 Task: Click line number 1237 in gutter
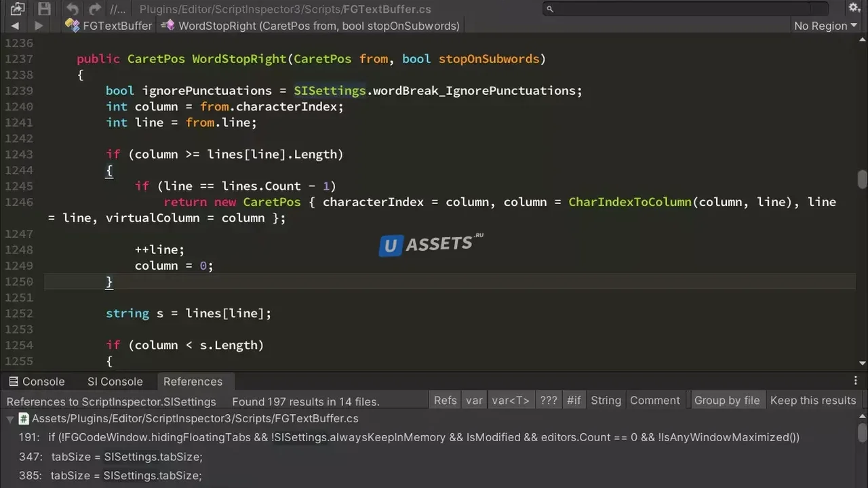tap(19, 59)
